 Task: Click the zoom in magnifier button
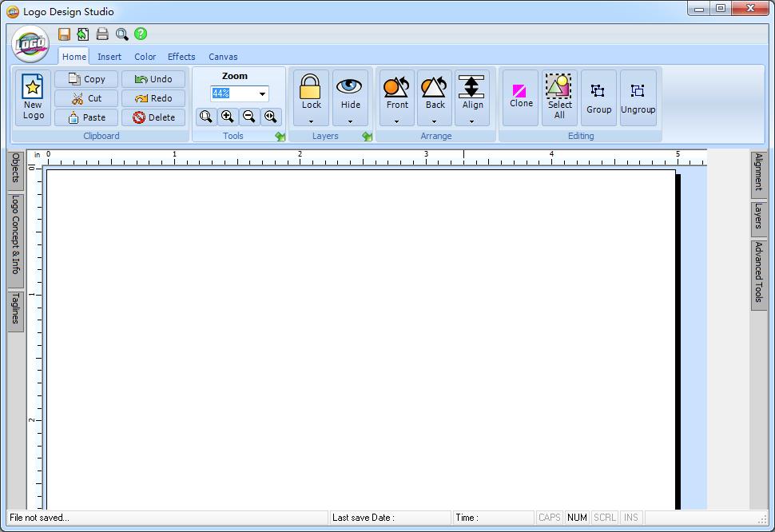(x=228, y=117)
